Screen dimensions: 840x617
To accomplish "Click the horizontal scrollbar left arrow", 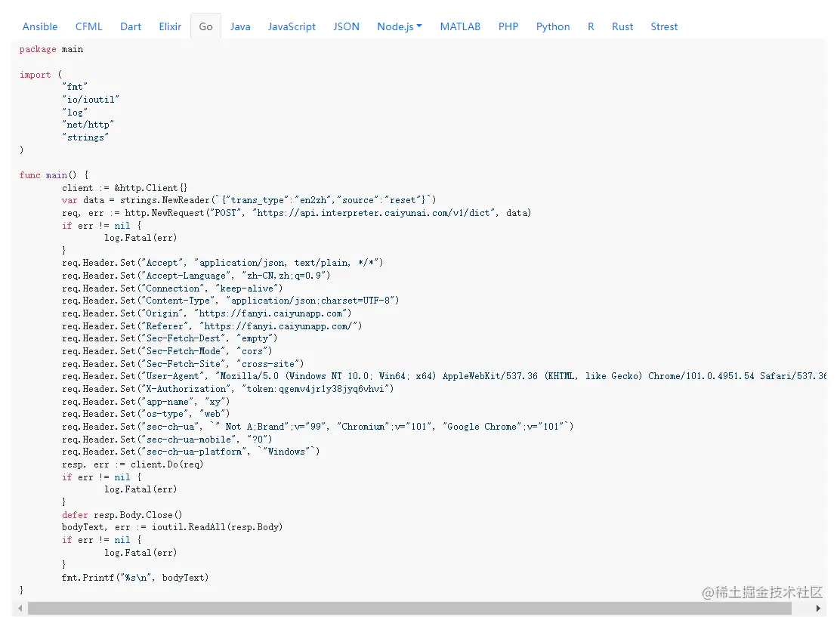I will [x=20, y=608].
